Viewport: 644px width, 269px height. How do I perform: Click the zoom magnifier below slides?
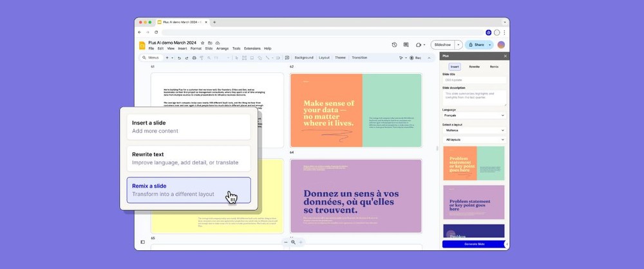[x=293, y=242]
